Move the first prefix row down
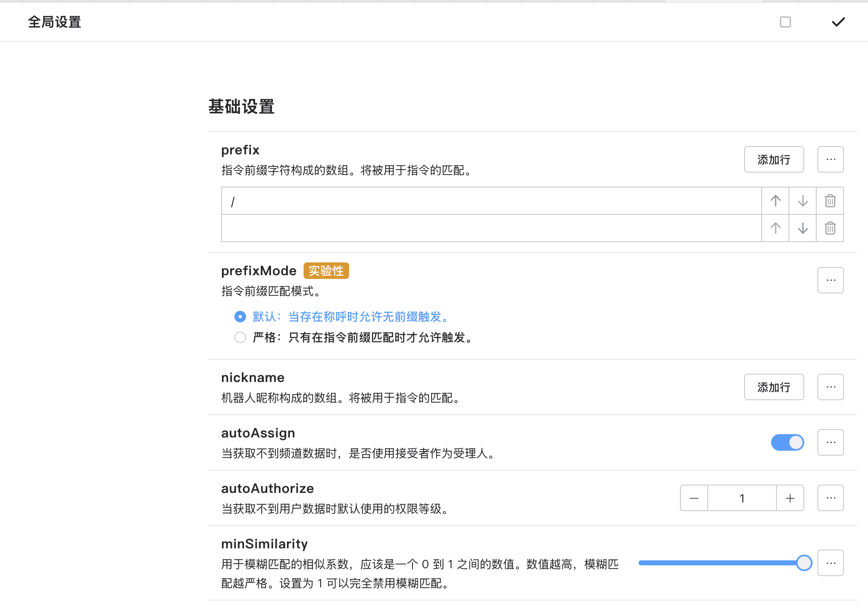The width and height of the screenshot is (868, 615). pyautogui.click(x=803, y=201)
